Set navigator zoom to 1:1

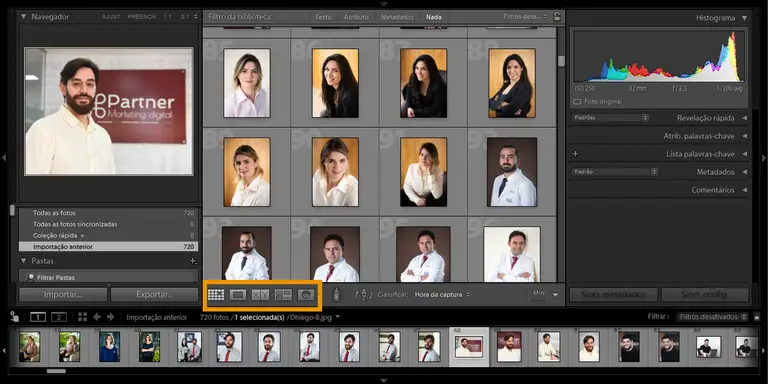point(168,17)
